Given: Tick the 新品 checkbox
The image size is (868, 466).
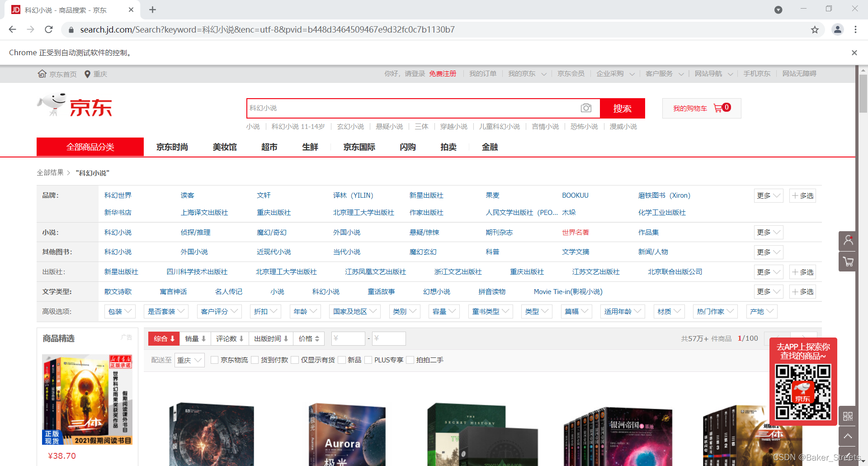Looking at the screenshot, I should (x=342, y=360).
